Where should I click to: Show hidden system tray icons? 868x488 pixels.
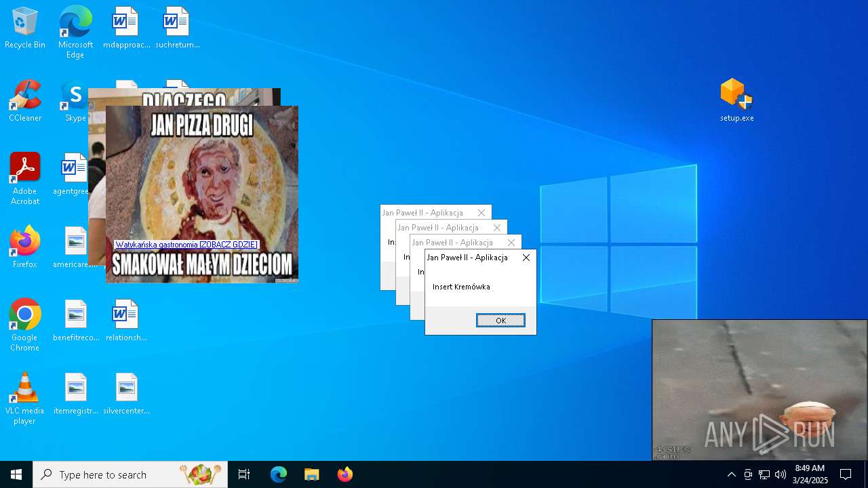point(732,474)
